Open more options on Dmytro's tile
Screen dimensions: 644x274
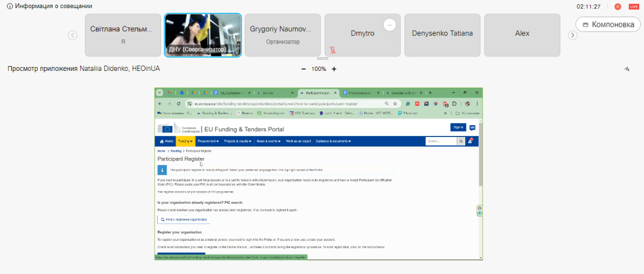pos(390,25)
